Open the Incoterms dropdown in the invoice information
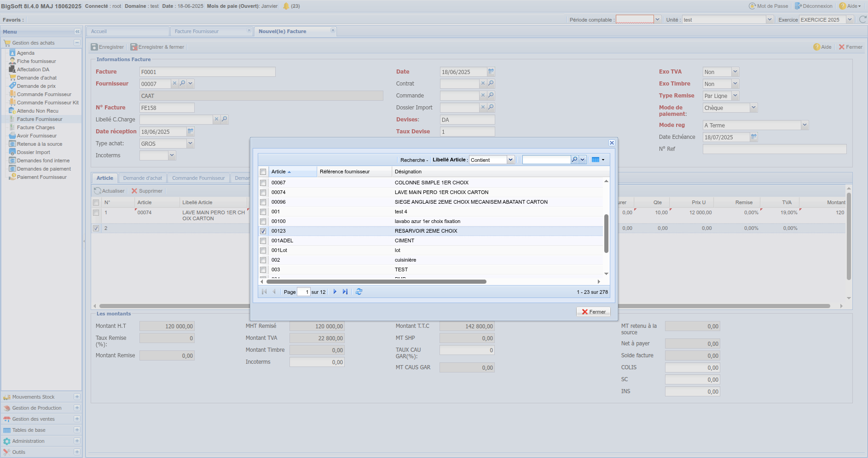The width and height of the screenshot is (868, 458). tap(172, 155)
